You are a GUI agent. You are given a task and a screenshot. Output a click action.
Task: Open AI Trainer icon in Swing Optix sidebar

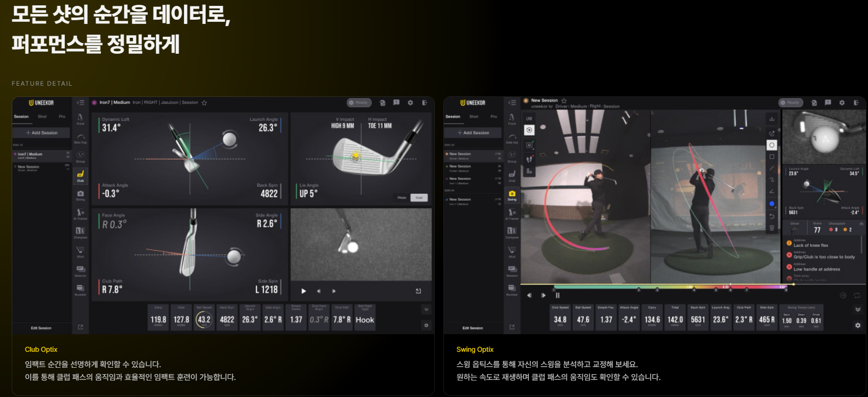512,214
